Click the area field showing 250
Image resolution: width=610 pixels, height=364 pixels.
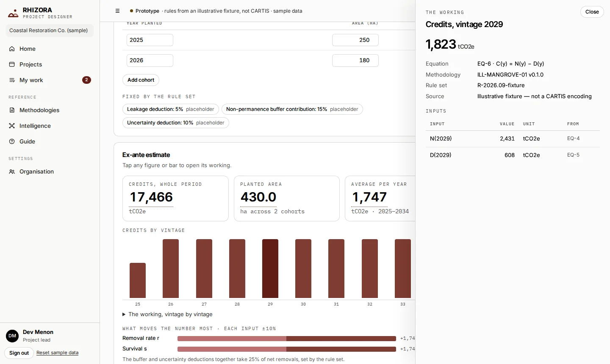point(355,40)
